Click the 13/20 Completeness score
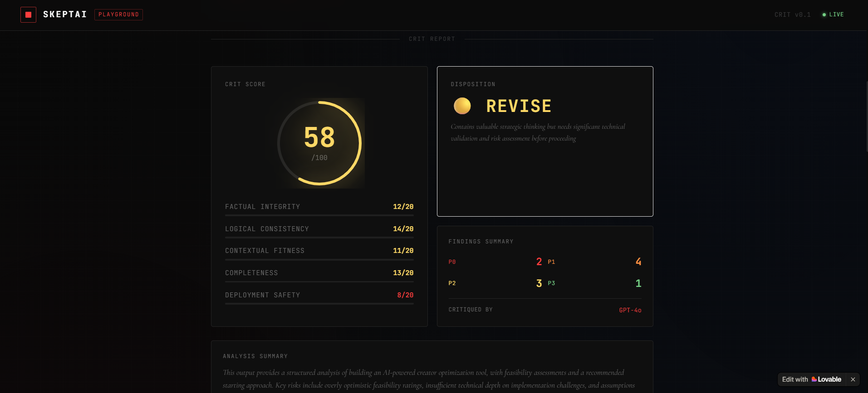Viewport: 868px width, 393px height. coord(403,273)
